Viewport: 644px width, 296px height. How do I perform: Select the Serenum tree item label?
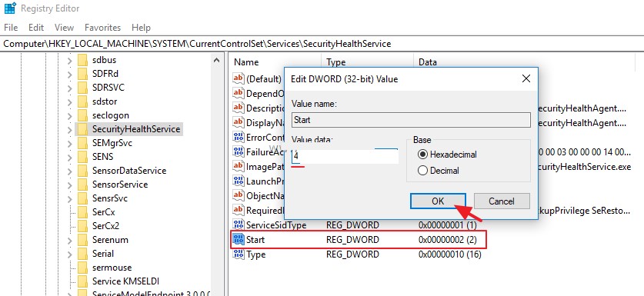pos(110,240)
